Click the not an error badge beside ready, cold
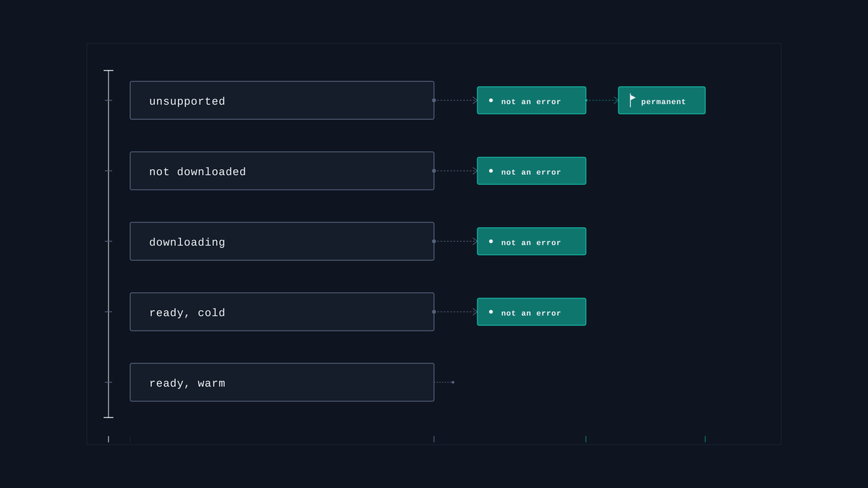This screenshot has width=868, height=488. (532, 312)
